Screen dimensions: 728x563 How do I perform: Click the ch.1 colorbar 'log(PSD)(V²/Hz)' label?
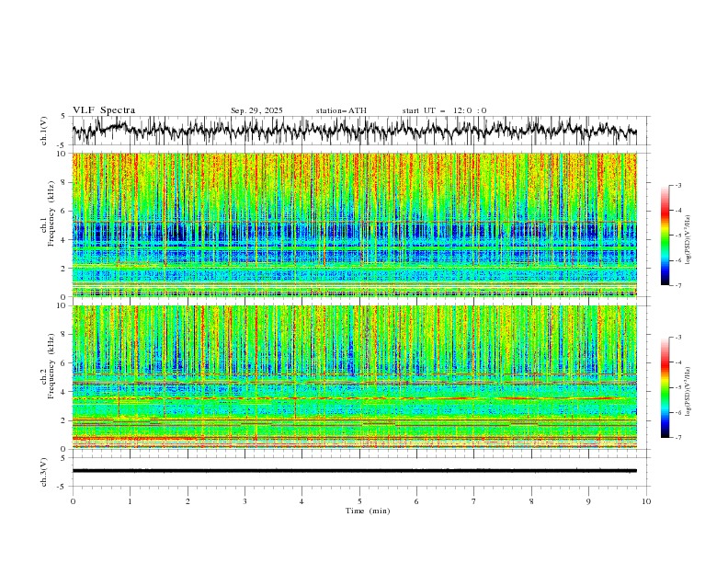click(x=688, y=240)
